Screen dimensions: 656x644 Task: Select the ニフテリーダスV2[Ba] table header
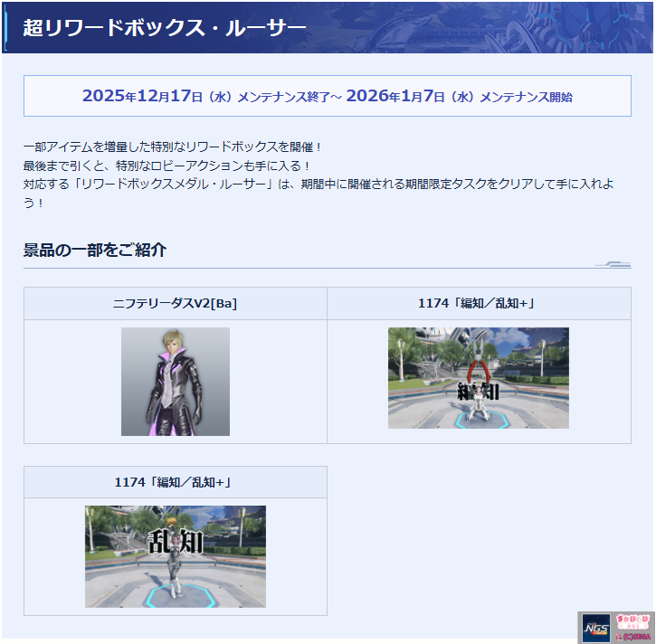pos(176,303)
